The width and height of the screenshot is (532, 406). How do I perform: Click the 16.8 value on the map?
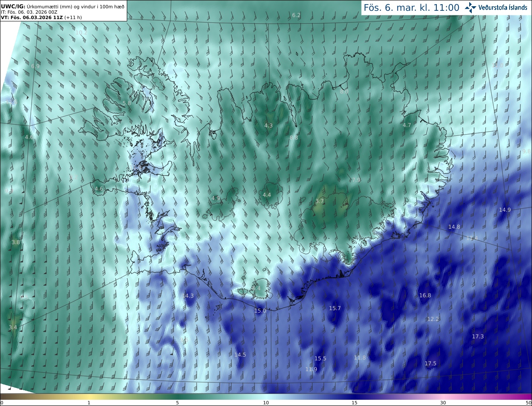coord(425,295)
